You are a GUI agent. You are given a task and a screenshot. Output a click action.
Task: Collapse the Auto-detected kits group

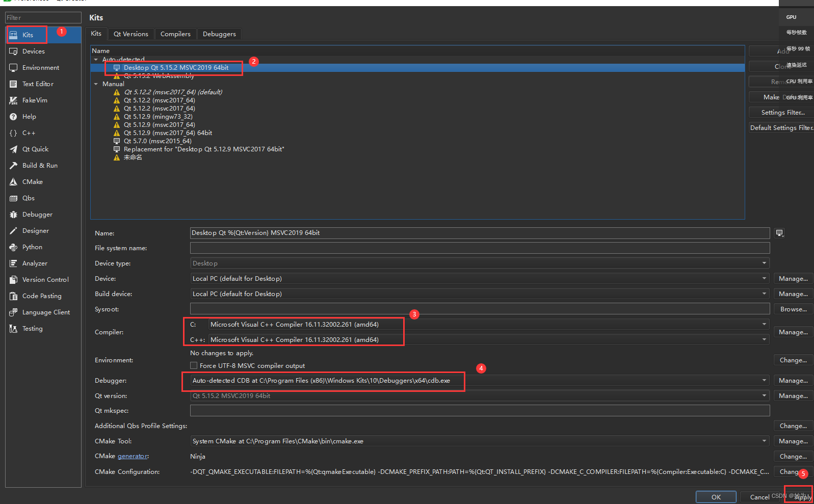coord(96,60)
